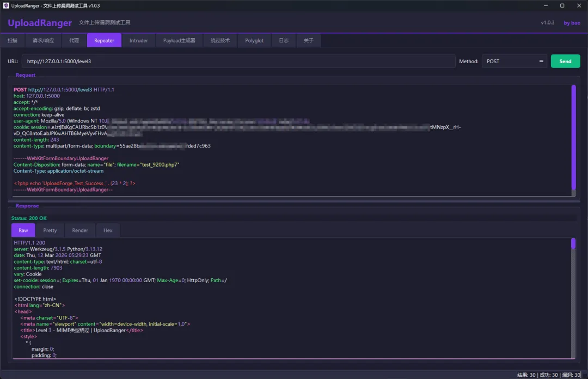The height and width of the screenshot is (379, 588).
Task: Click the content-length: 243 request header
Action: click(x=36, y=139)
